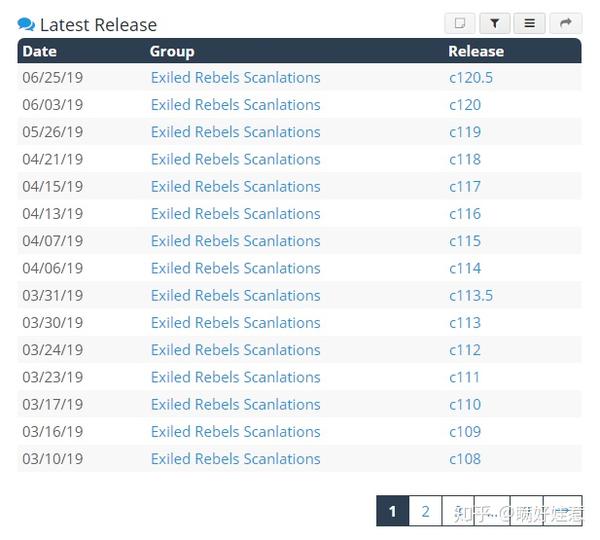Screen dimensions: 600x540
Task: Open release c108 link
Action: click(x=465, y=459)
